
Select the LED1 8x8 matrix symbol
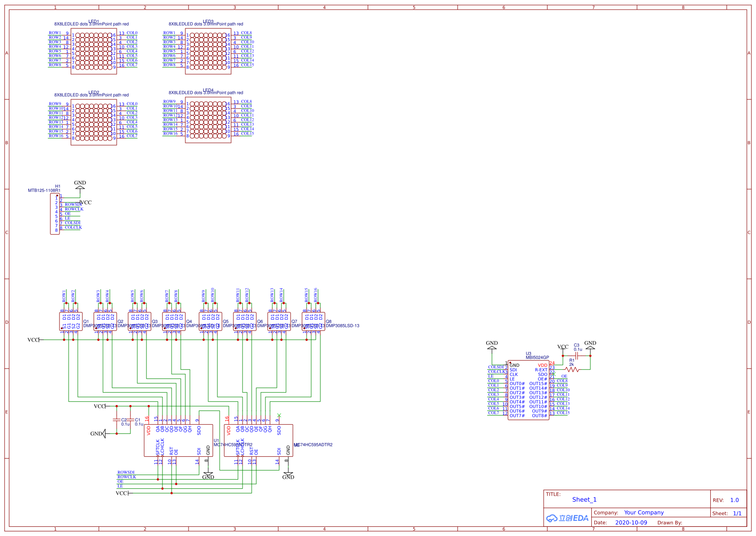94,51
